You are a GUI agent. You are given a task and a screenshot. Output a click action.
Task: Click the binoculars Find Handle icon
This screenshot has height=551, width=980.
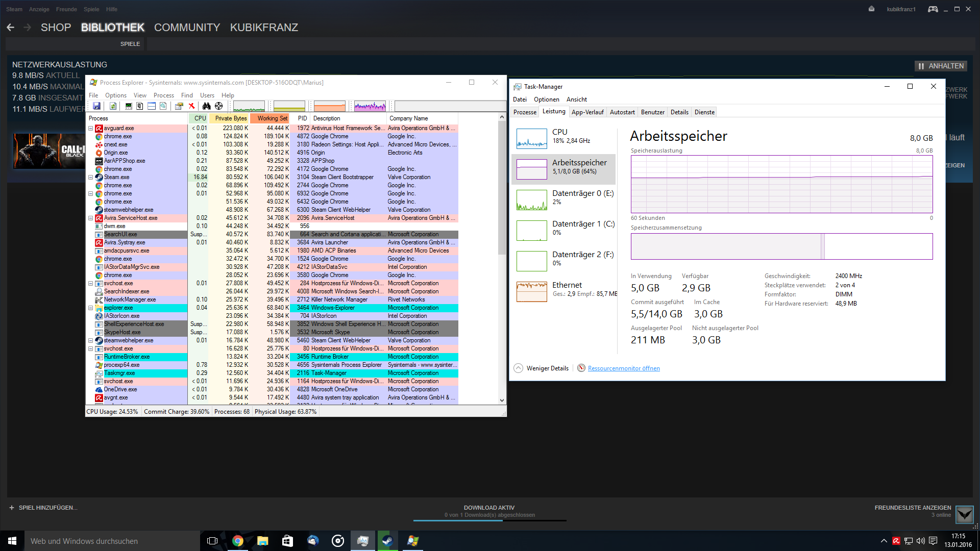[206, 106]
